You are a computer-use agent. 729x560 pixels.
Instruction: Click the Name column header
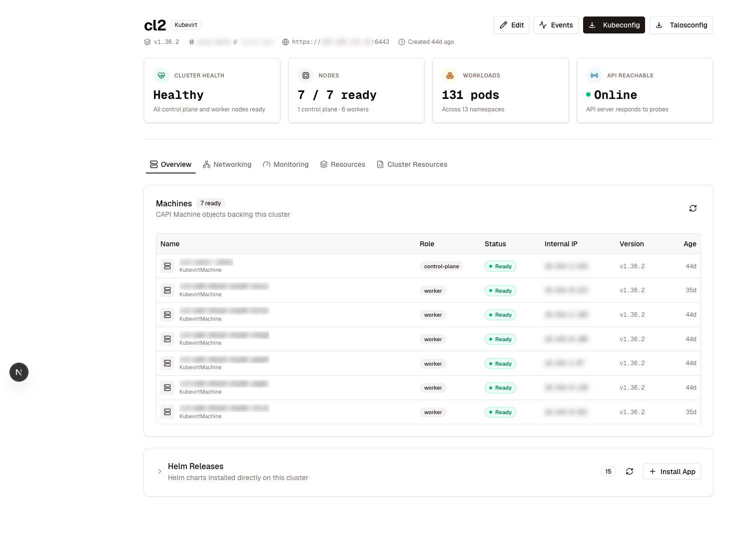click(170, 244)
